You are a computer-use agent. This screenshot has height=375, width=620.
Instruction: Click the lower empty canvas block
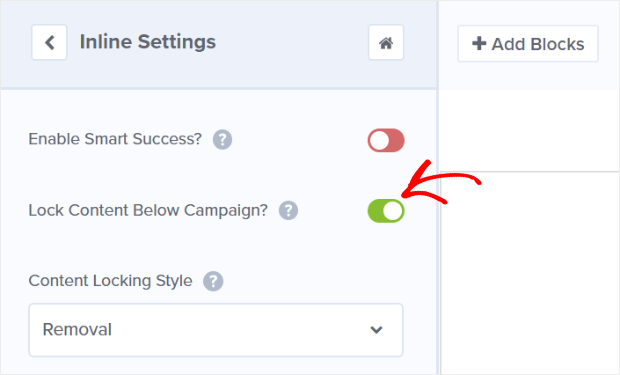click(529, 273)
